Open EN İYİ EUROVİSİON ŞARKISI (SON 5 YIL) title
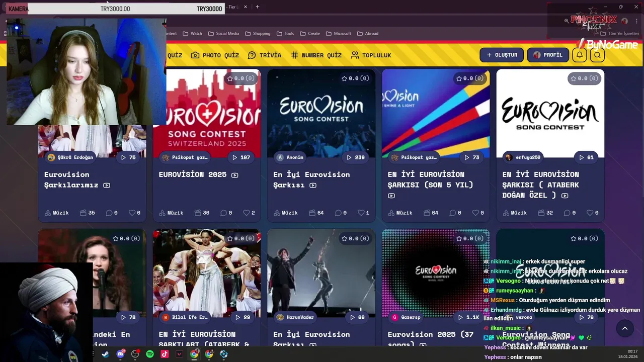644x362 pixels. point(430,179)
